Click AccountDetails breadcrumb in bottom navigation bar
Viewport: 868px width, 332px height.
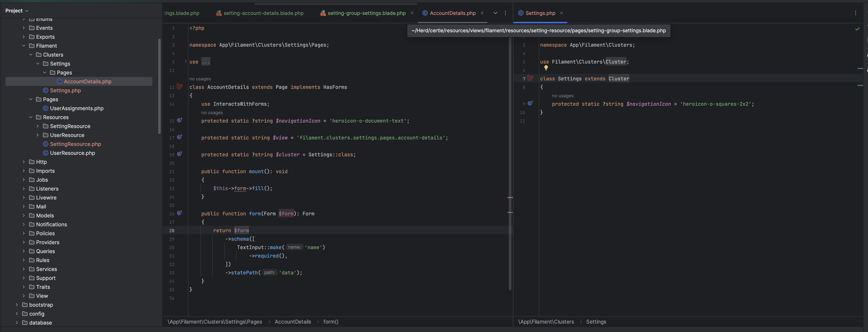[292, 322]
